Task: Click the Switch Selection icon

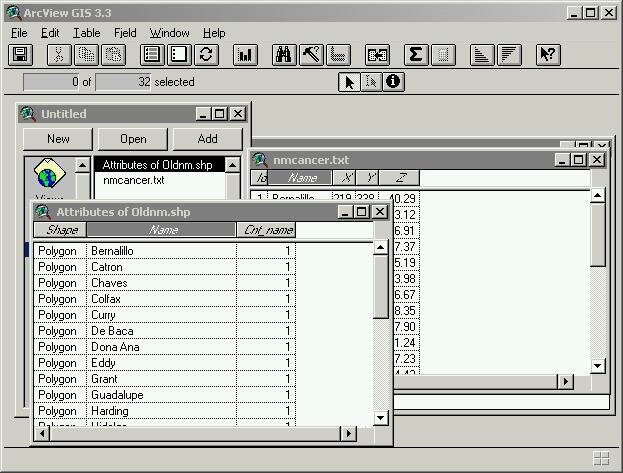Action: click(x=206, y=54)
